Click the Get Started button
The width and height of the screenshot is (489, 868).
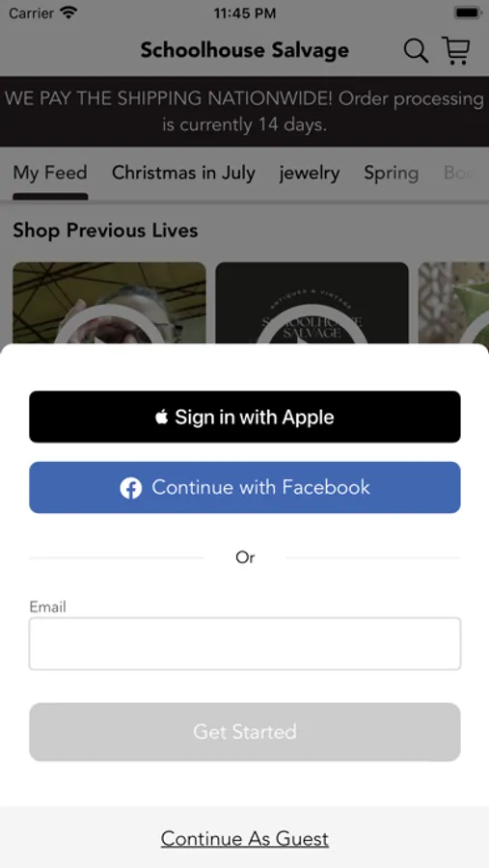pyautogui.click(x=245, y=732)
